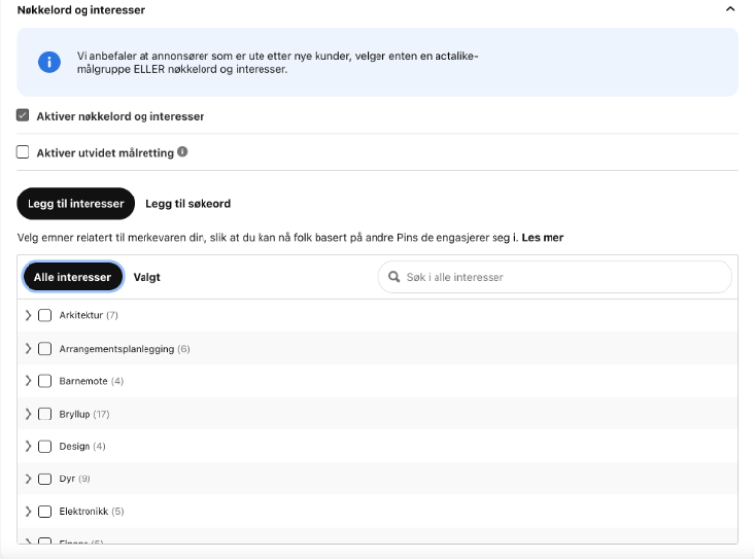Tick the Elektronikk checkbox

click(45, 512)
